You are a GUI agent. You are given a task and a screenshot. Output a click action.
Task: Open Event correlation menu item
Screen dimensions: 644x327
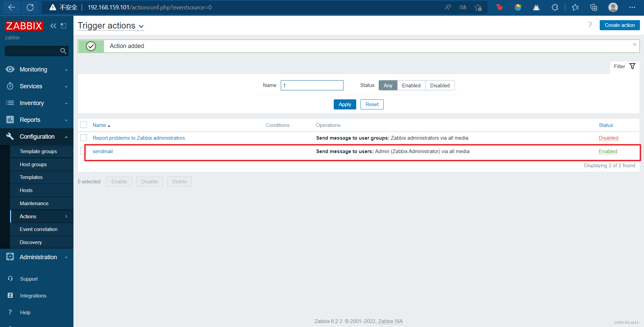point(42,229)
